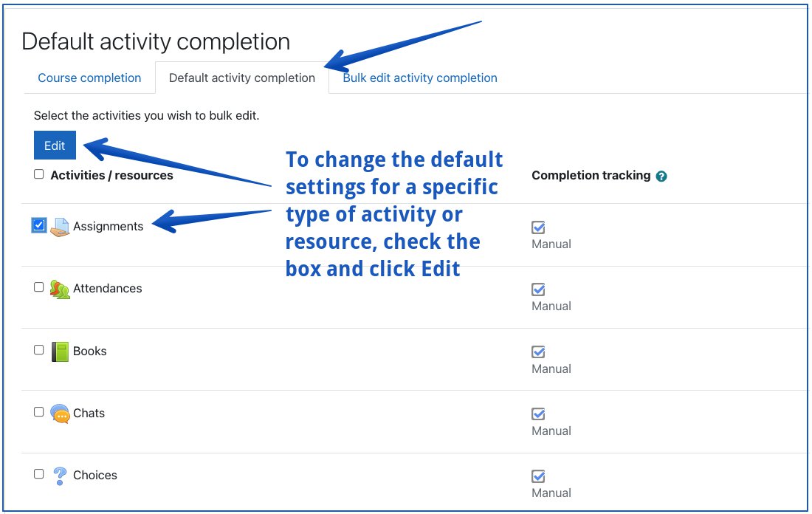Uncheck Manual completion tracking for Choices
This screenshot has height=514, width=812.
[x=538, y=476]
